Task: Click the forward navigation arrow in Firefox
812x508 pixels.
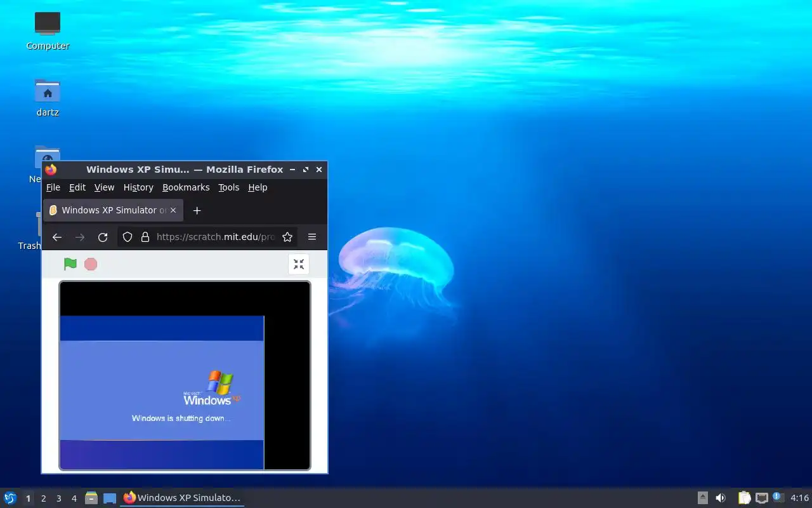Action: point(80,237)
